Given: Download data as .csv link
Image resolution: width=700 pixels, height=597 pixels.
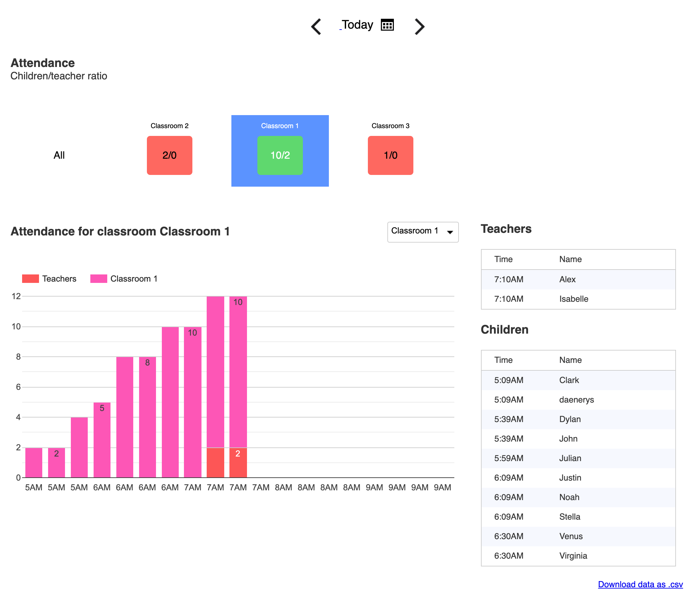Looking at the screenshot, I should point(640,584).
